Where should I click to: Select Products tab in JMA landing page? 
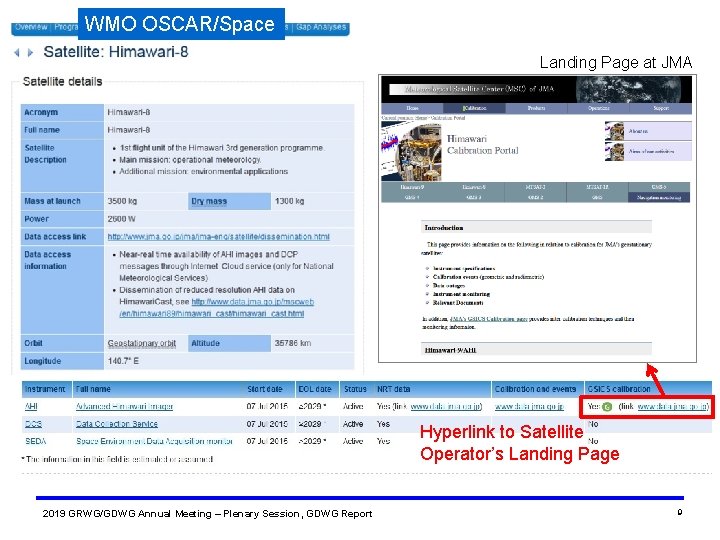[x=536, y=108]
